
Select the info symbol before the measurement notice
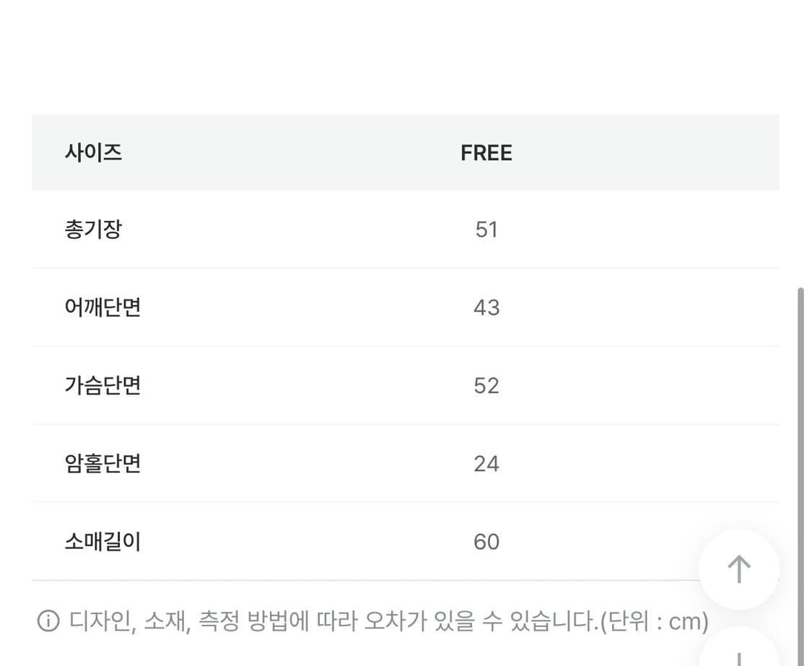(x=47, y=620)
